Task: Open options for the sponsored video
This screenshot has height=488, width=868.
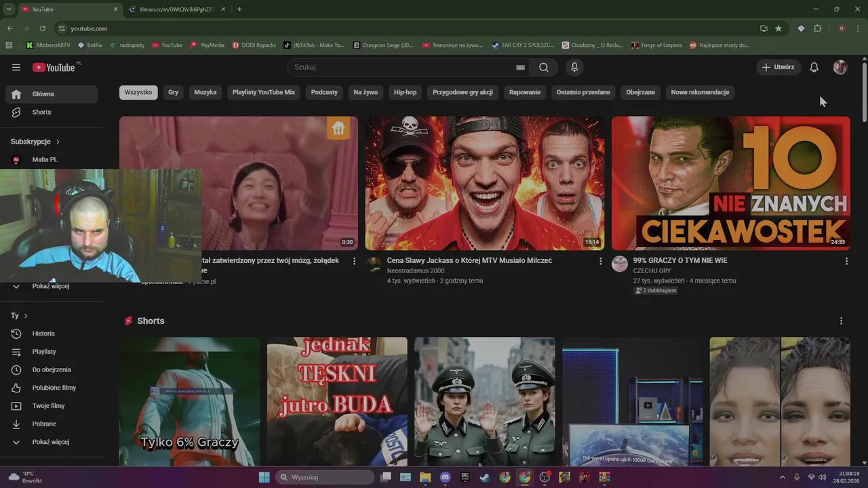Action: 354,261
